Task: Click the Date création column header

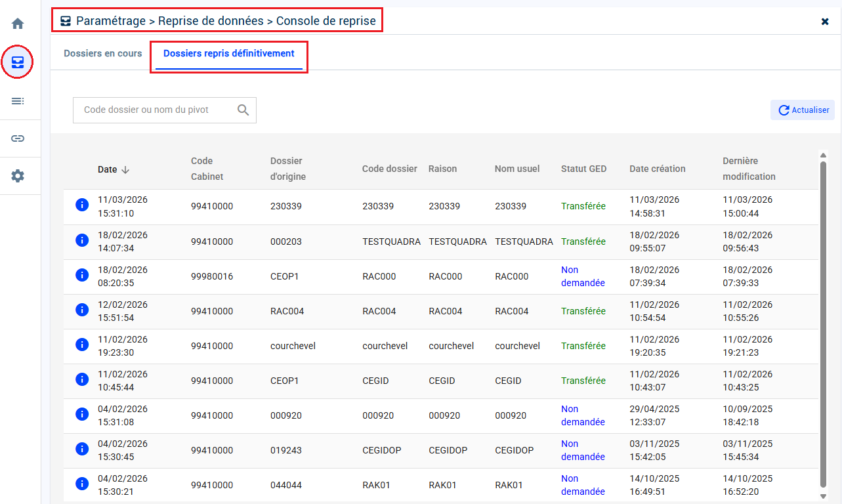Action: [x=658, y=169]
